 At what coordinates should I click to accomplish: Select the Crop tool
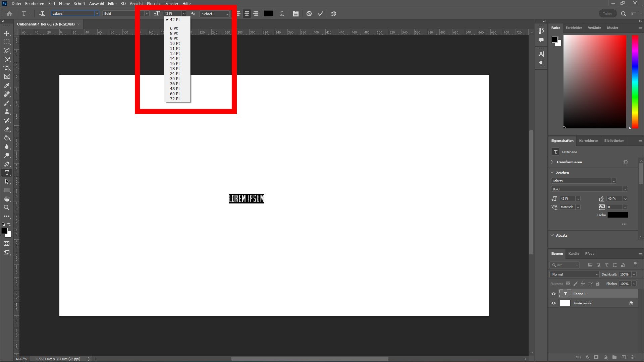pyautogui.click(x=7, y=68)
